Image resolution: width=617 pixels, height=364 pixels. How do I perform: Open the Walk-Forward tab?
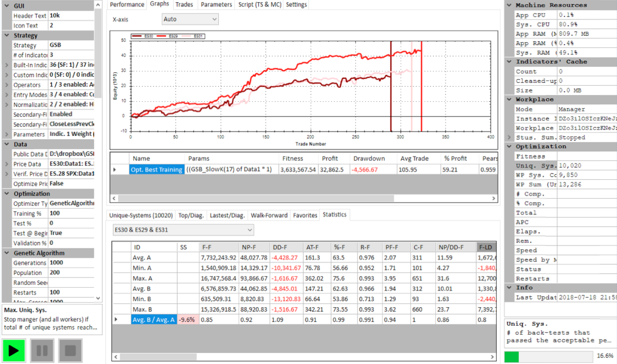pyautogui.click(x=269, y=215)
